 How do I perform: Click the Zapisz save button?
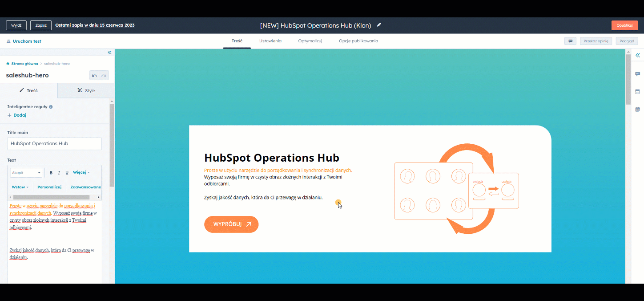click(x=41, y=25)
